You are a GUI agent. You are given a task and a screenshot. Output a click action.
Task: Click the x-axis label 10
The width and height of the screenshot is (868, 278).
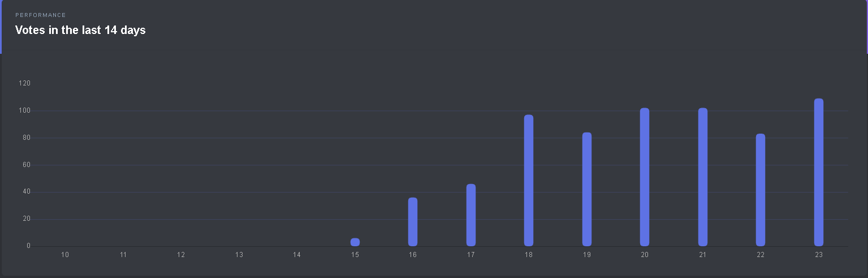[x=65, y=255]
